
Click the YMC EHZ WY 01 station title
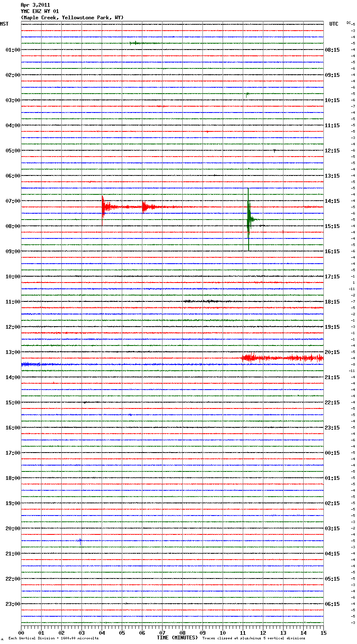(40, 11)
